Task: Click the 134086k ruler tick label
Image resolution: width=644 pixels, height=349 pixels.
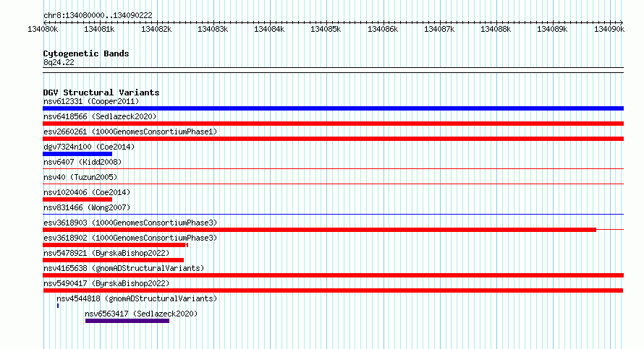Action: (x=383, y=29)
